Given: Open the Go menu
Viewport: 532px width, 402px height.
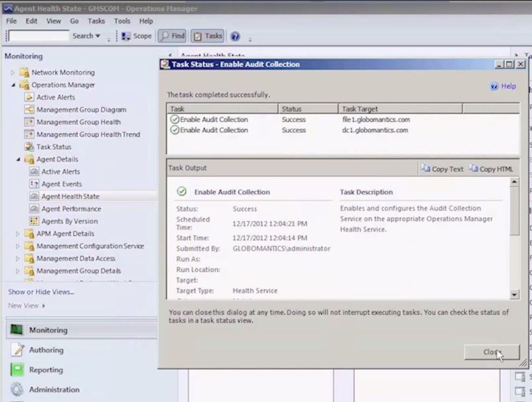Looking at the screenshot, I should [74, 21].
